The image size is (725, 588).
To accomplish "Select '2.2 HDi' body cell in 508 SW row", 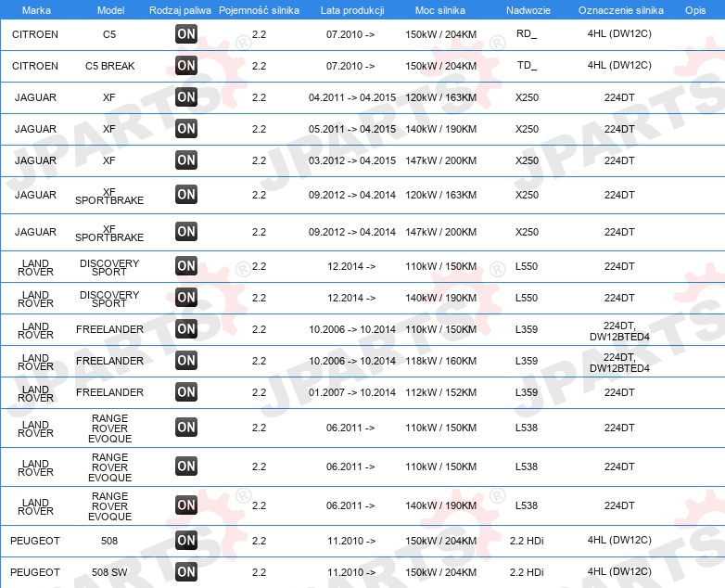I will [x=527, y=572].
